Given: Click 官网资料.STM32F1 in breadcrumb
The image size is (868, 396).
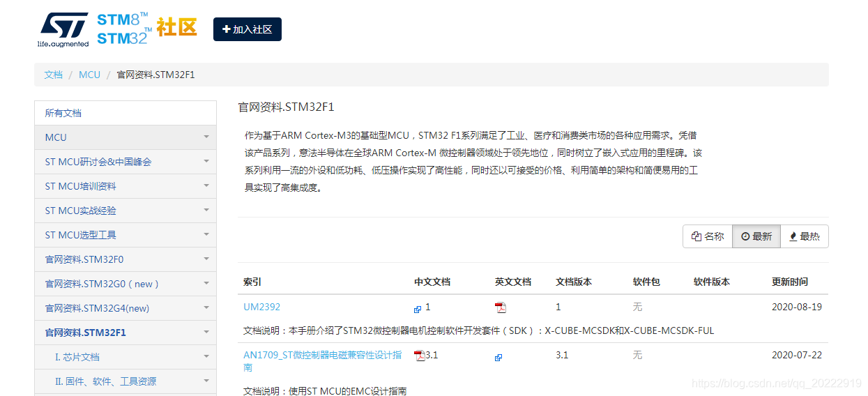Looking at the screenshot, I should 155,75.
